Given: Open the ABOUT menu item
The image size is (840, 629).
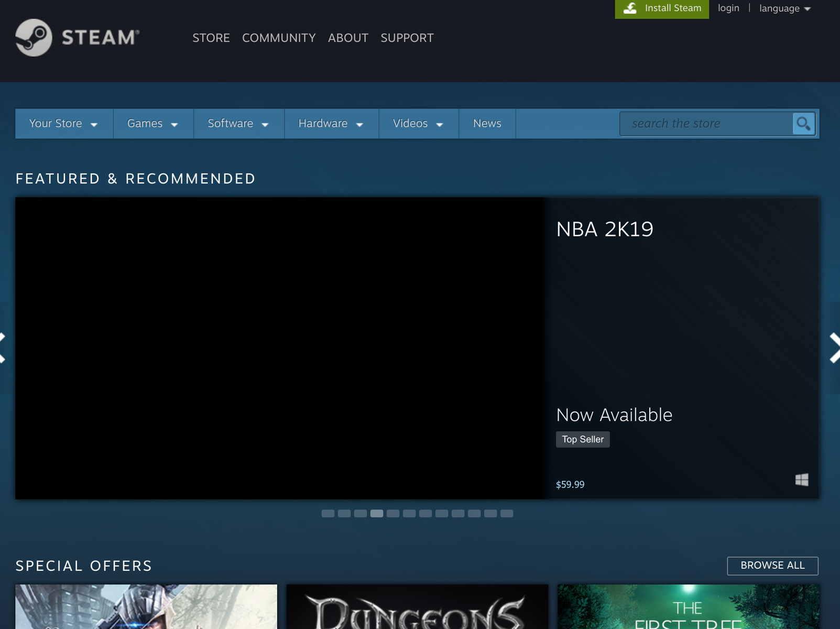Looking at the screenshot, I should (348, 38).
